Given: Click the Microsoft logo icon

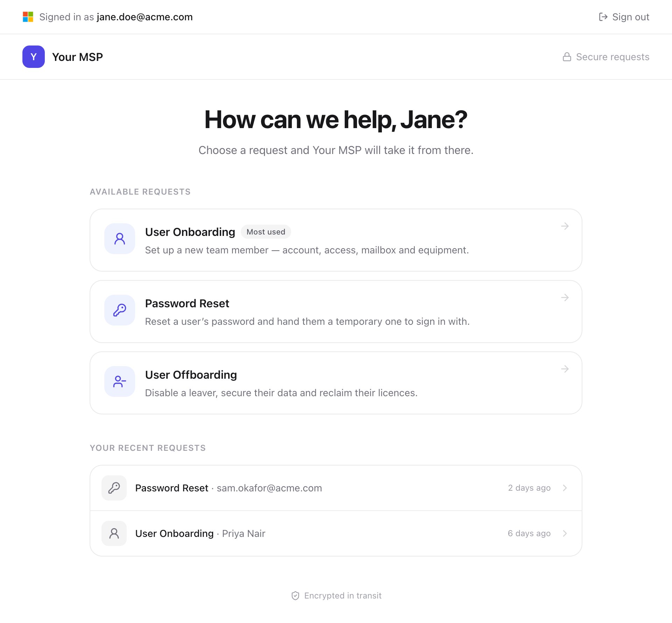Looking at the screenshot, I should (x=28, y=17).
